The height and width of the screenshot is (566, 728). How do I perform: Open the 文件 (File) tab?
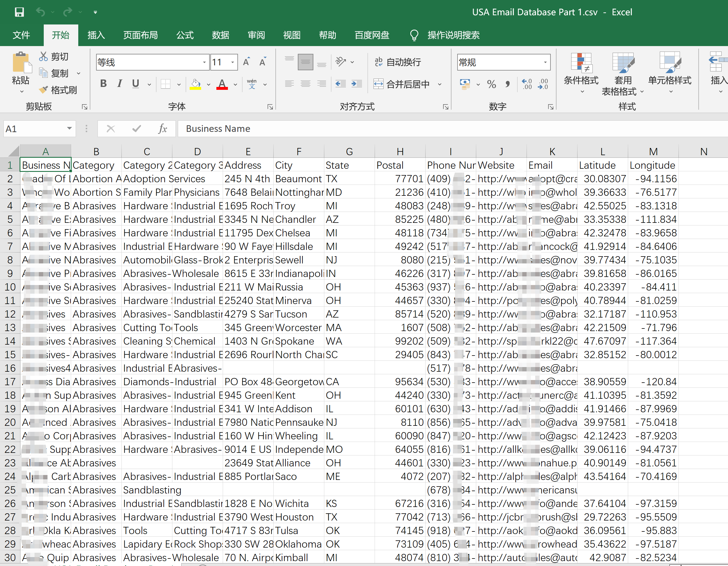coord(21,35)
